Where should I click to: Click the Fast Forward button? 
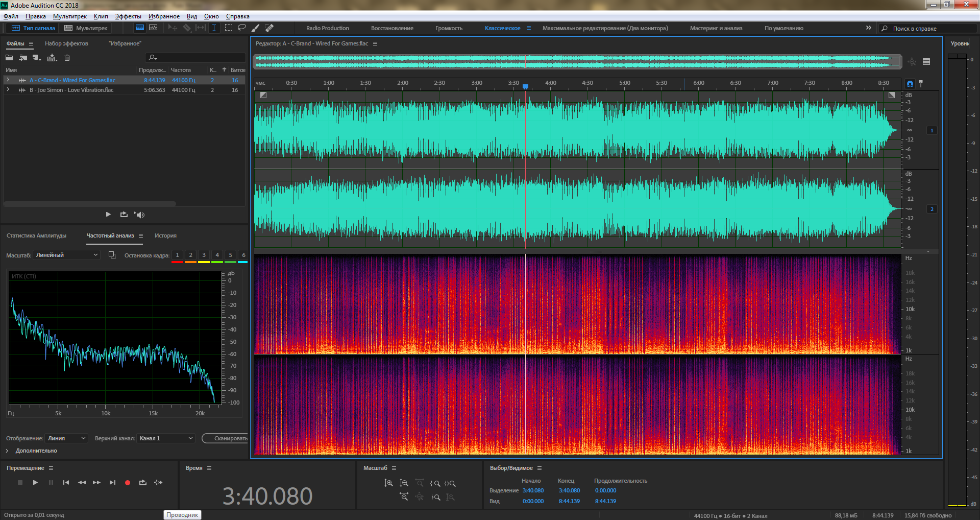click(x=96, y=482)
